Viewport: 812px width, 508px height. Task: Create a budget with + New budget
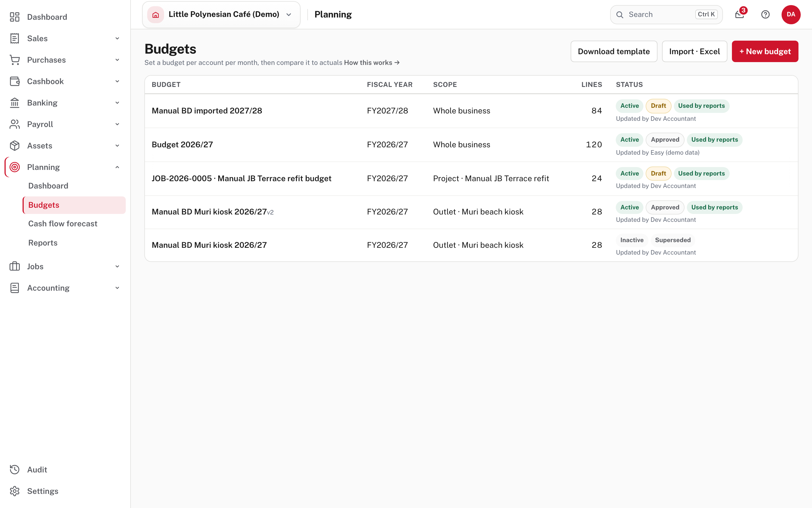click(x=765, y=51)
